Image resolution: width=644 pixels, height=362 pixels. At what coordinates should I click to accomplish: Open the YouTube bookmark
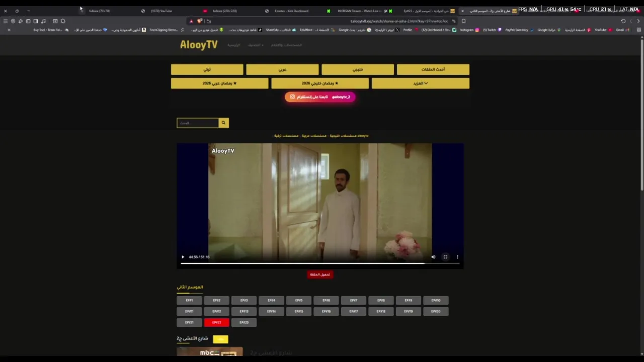pos(603,30)
